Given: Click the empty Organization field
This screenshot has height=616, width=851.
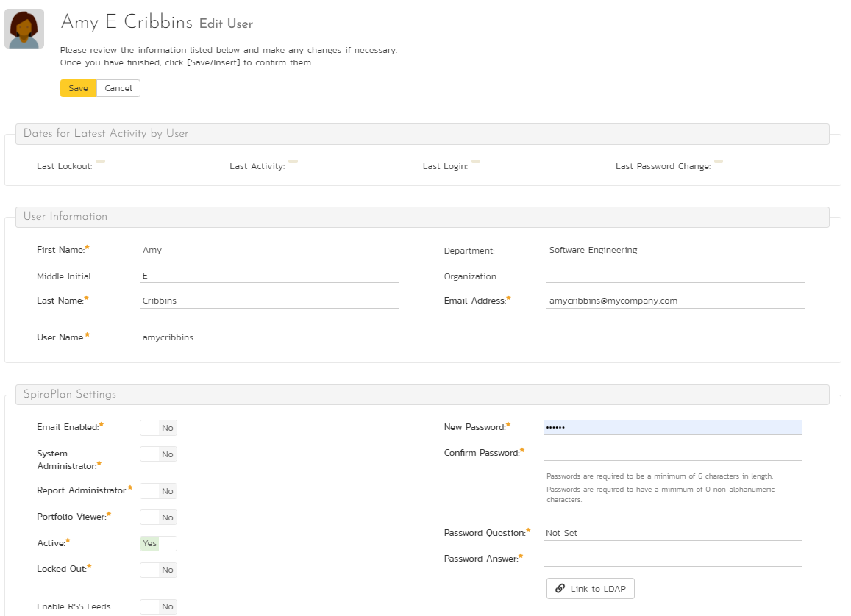Looking at the screenshot, I should (x=675, y=276).
